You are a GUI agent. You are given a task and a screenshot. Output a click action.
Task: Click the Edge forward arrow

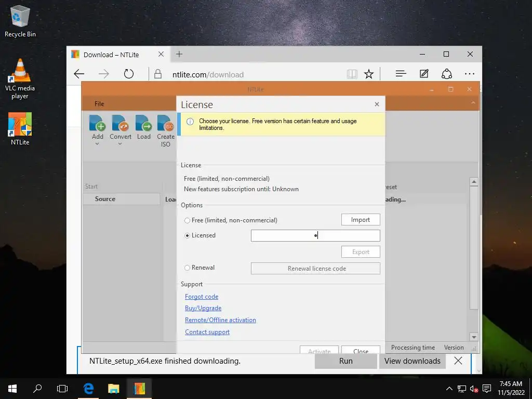(104, 74)
